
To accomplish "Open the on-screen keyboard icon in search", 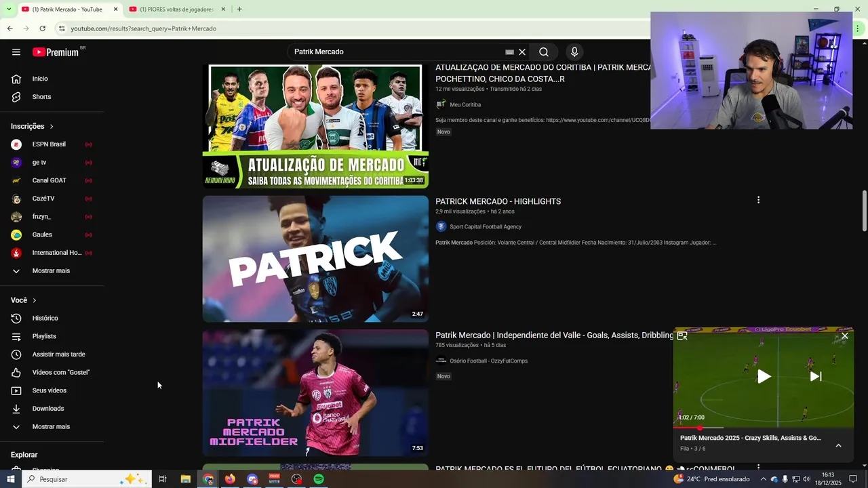I will 510,52.
